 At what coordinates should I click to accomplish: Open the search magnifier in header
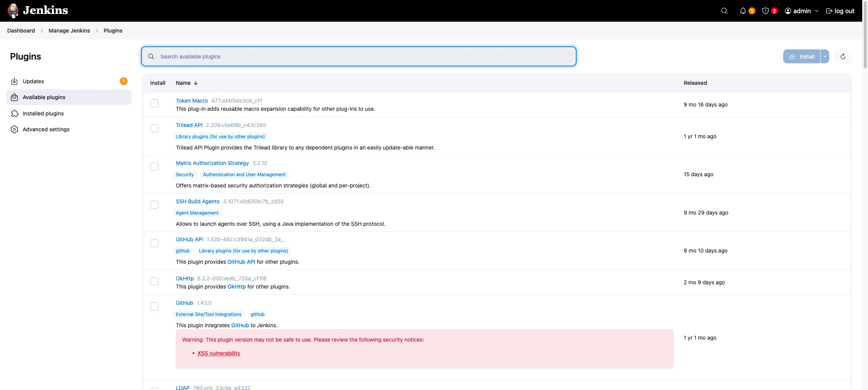tap(724, 11)
